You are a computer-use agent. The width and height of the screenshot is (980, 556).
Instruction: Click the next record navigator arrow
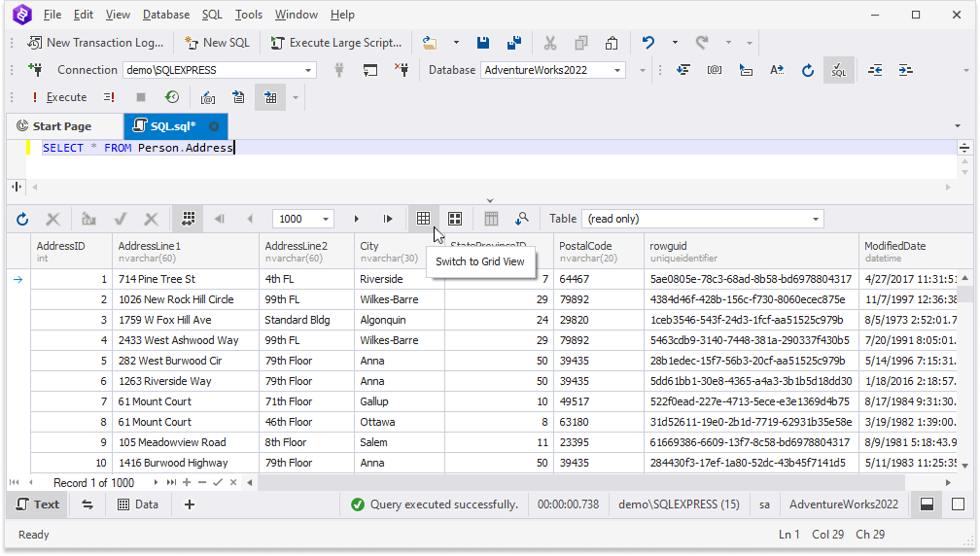click(x=156, y=482)
